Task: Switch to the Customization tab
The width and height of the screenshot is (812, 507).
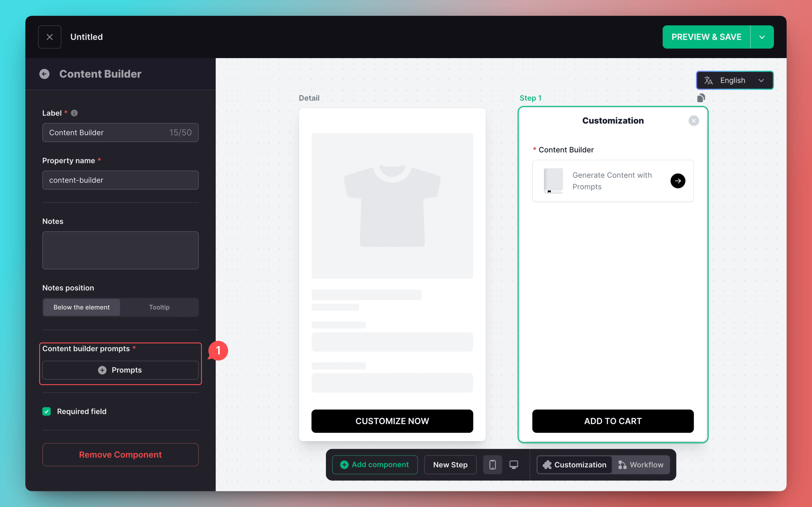Action: pos(574,464)
